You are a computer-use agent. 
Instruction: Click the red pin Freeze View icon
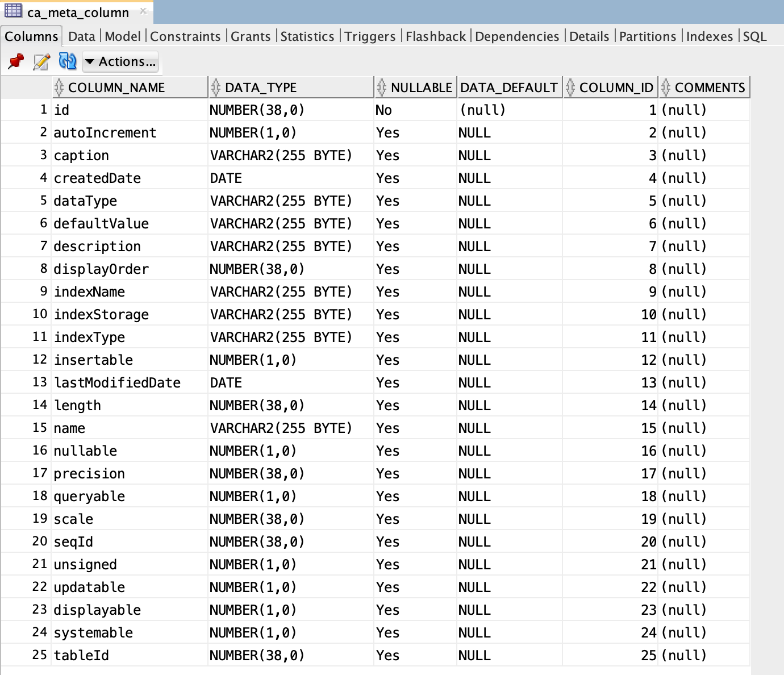tap(16, 61)
